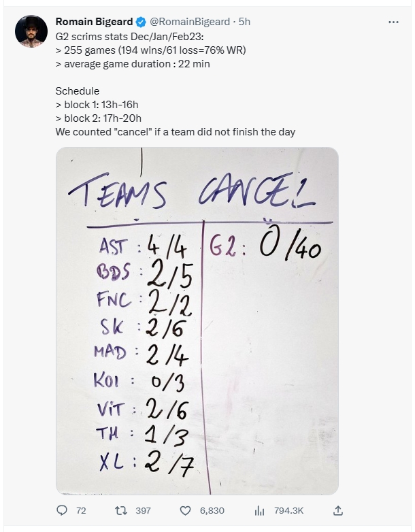Click the 794.3K views count
The height and width of the screenshot is (532, 415).
tap(288, 511)
